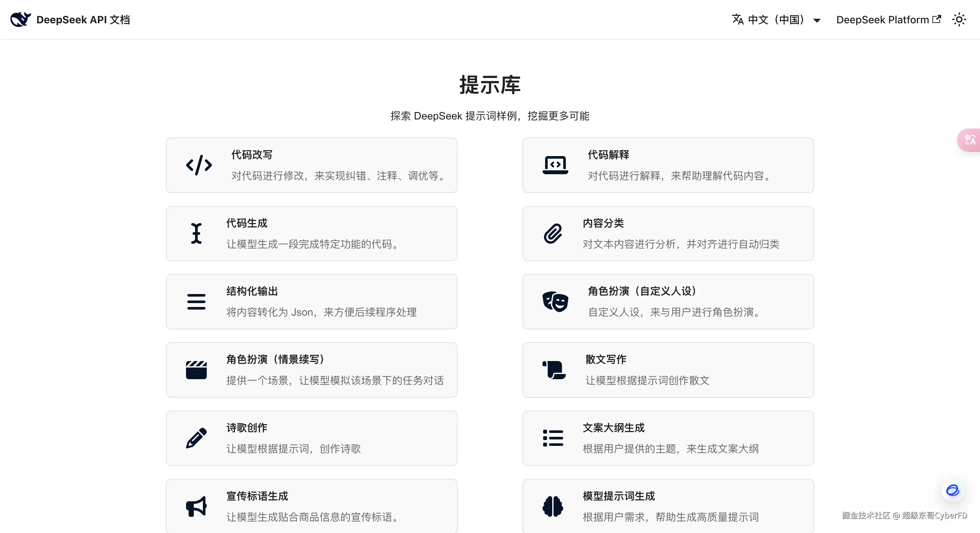Click the pink translate extension side button
Screen dimensions: 980x533
[970, 140]
